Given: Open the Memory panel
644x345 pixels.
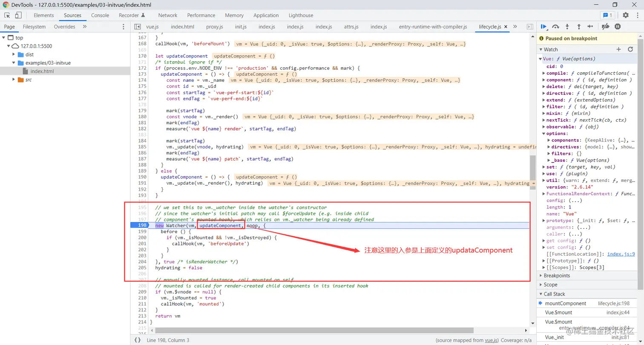Looking at the screenshot, I should (234, 15).
